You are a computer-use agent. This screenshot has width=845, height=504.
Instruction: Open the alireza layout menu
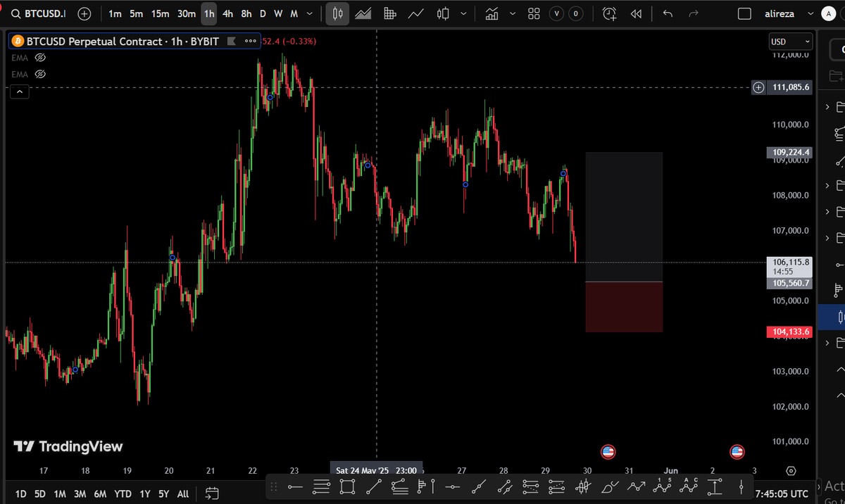tap(782, 14)
